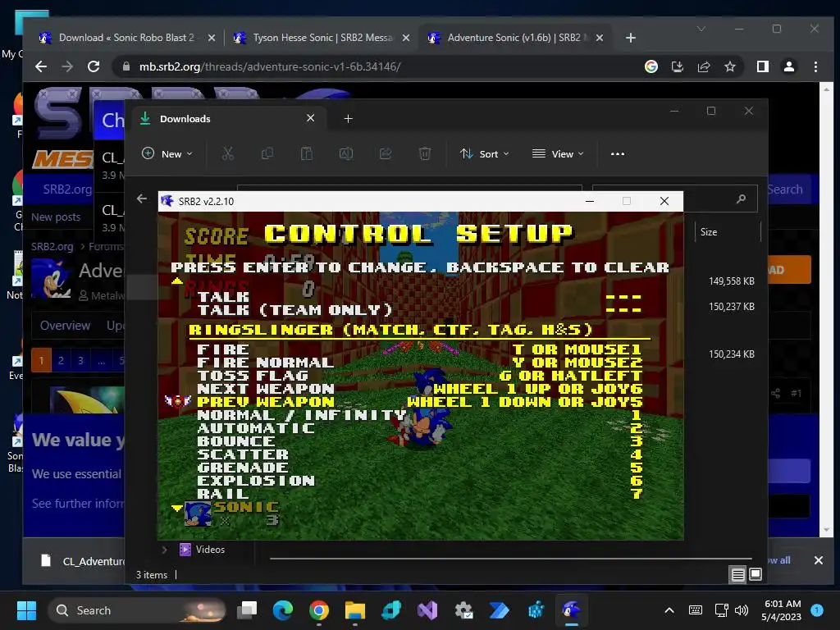
Task: Open the View dropdown
Action: point(557,153)
